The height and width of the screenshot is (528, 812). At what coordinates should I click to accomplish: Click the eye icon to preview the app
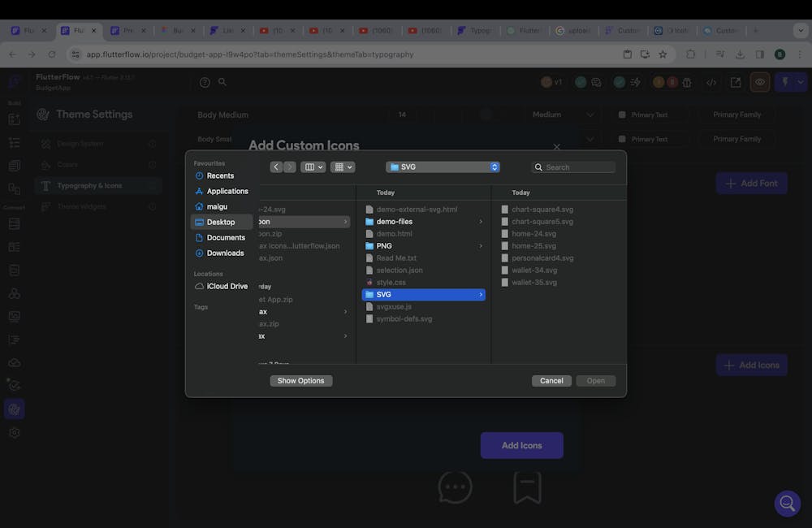click(759, 82)
